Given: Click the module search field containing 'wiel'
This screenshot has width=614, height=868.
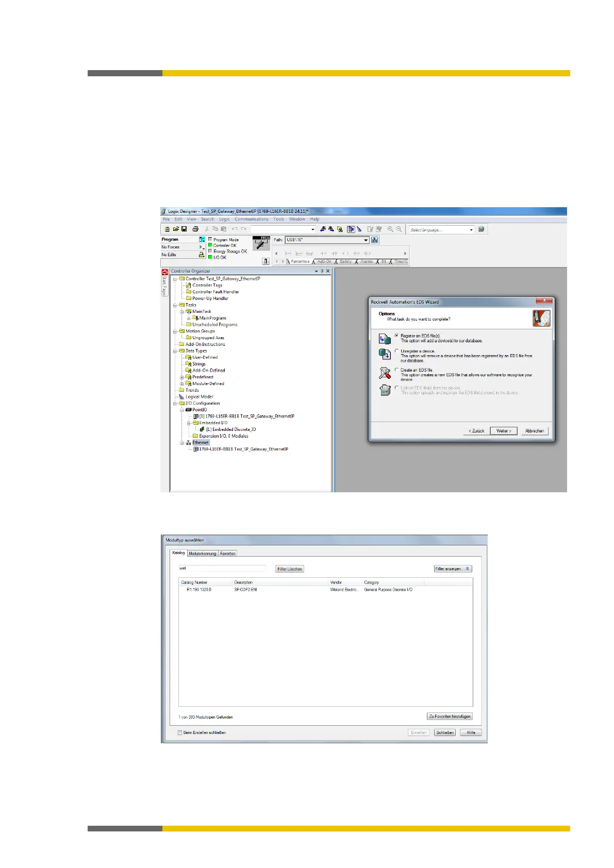Looking at the screenshot, I should 222,569.
